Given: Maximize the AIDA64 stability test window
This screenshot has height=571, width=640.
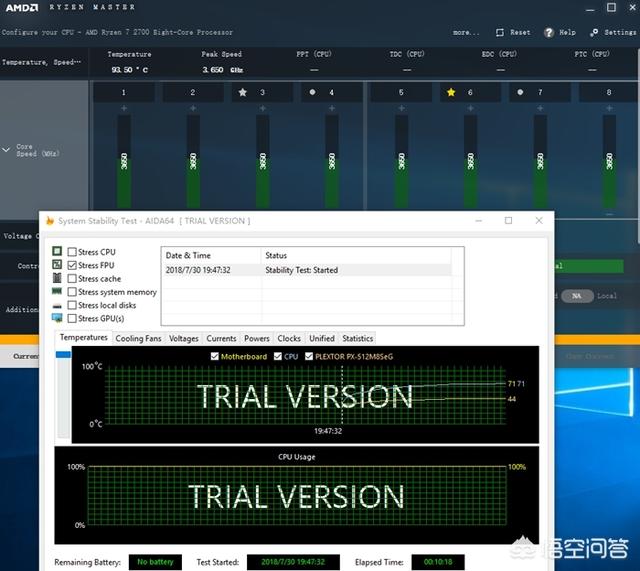Looking at the screenshot, I should click(x=509, y=221).
